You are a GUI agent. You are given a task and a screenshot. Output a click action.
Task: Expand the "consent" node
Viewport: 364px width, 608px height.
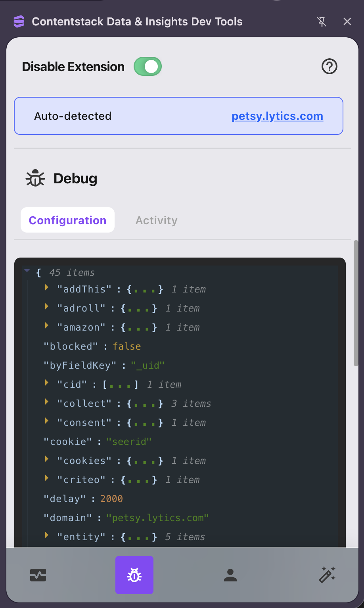point(47,421)
